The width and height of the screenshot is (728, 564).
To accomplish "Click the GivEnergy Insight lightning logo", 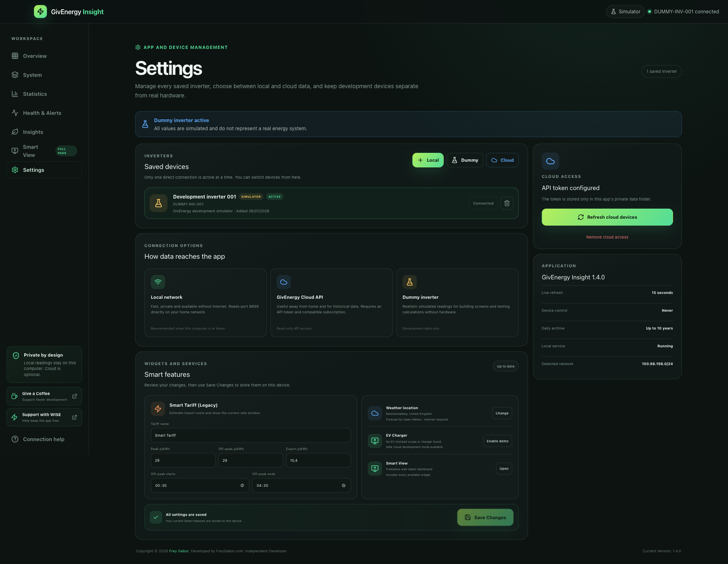I will click(x=40, y=12).
